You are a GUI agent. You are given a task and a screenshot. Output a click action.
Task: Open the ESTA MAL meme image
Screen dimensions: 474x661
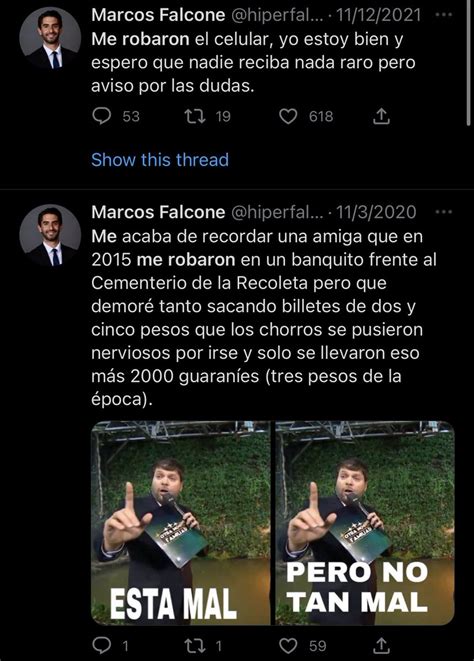(x=181, y=523)
